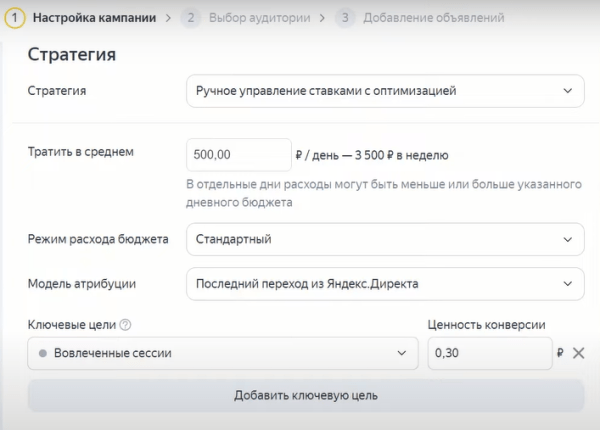Viewport: 600px width, 430px height.
Task: Click step number 1 circle
Action: point(15,18)
